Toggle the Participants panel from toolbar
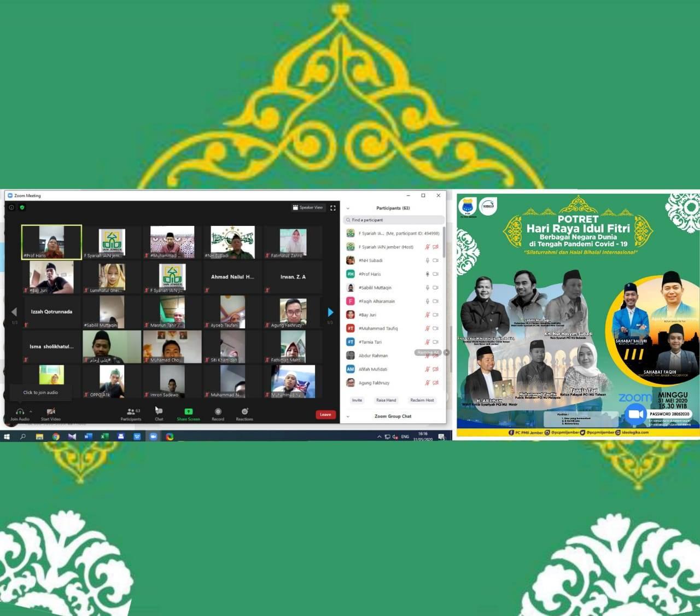Image resolution: width=700 pixels, height=616 pixels. tap(131, 411)
